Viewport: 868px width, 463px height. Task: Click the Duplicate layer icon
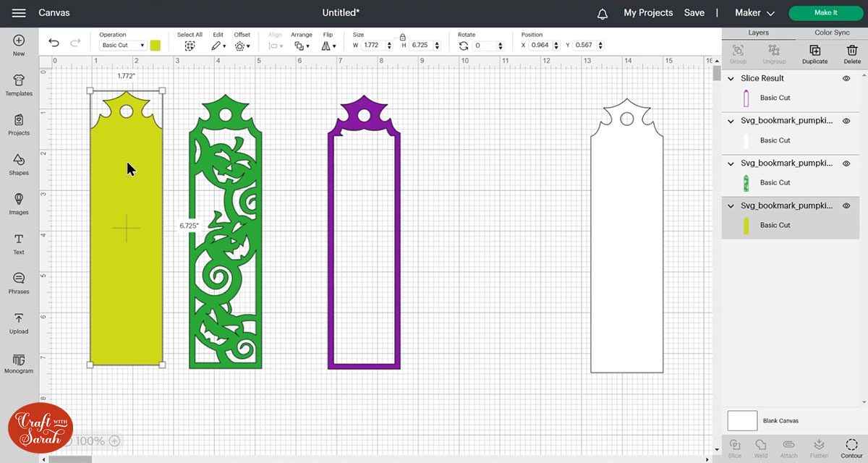[814, 52]
